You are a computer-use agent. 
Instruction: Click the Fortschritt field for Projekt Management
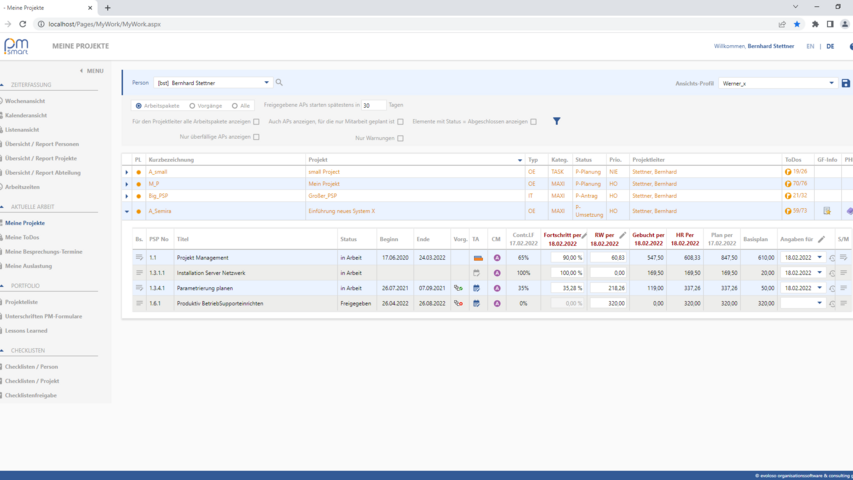(x=567, y=258)
